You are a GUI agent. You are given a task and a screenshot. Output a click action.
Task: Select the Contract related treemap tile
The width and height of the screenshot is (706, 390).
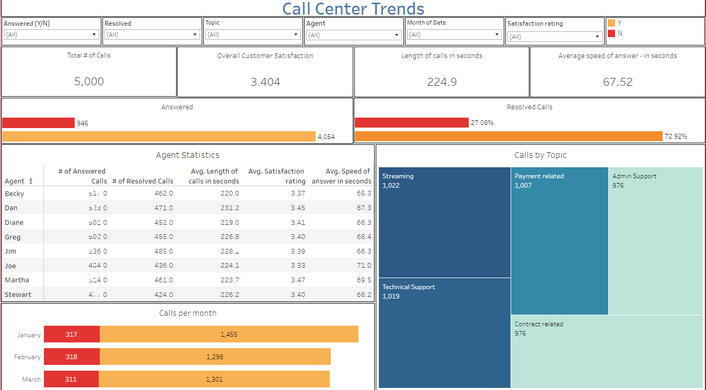point(607,351)
